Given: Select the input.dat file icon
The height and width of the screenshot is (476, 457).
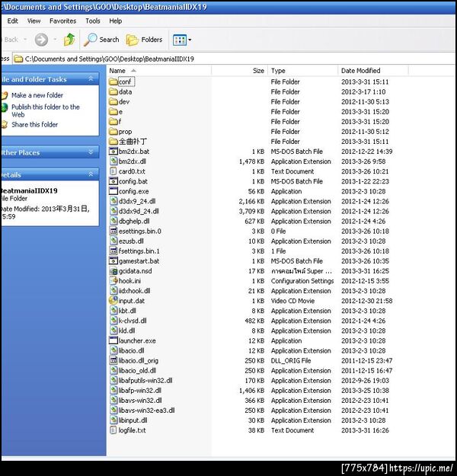Looking at the screenshot, I should point(113,301).
